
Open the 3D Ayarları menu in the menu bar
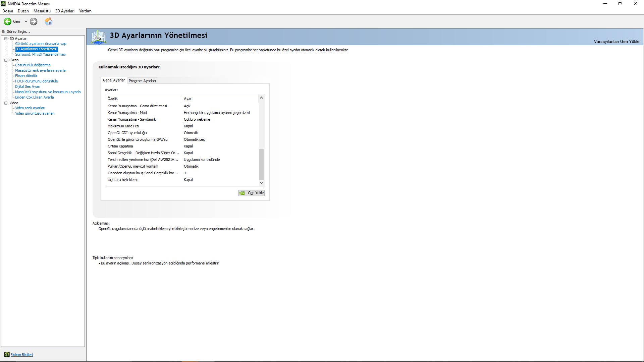[65, 11]
